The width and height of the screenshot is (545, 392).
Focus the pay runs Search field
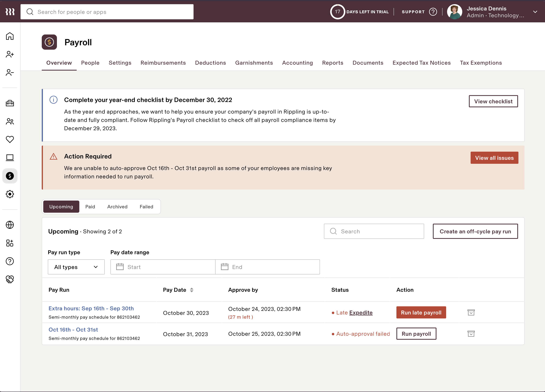[x=374, y=231]
